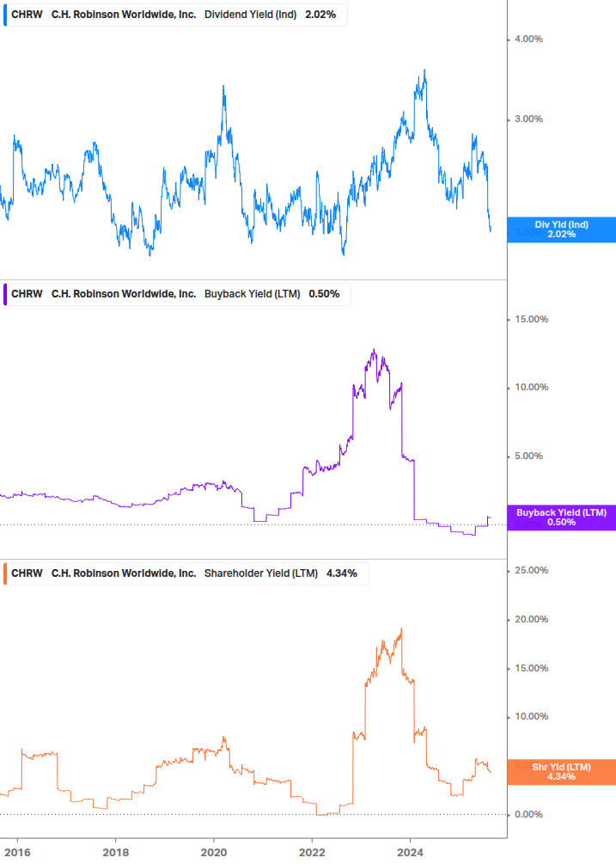Click C.H. Robinson Worldwide name in the Buyback legend
This screenshot has height=864, width=616.
click(124, 294)
